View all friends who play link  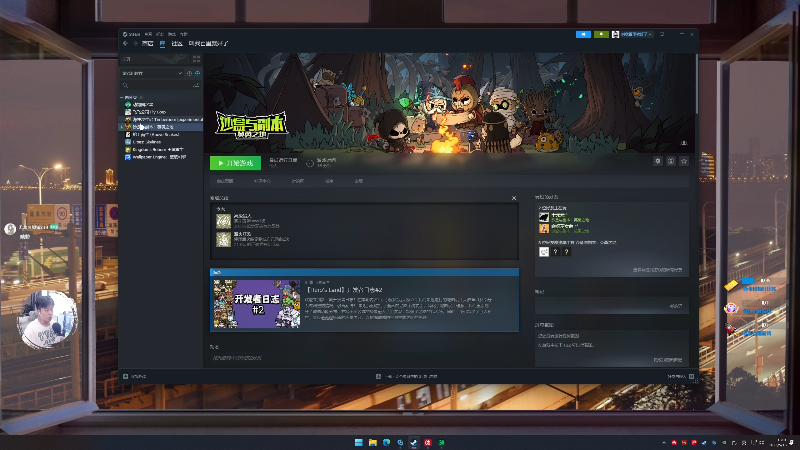[x=658, y=270]
